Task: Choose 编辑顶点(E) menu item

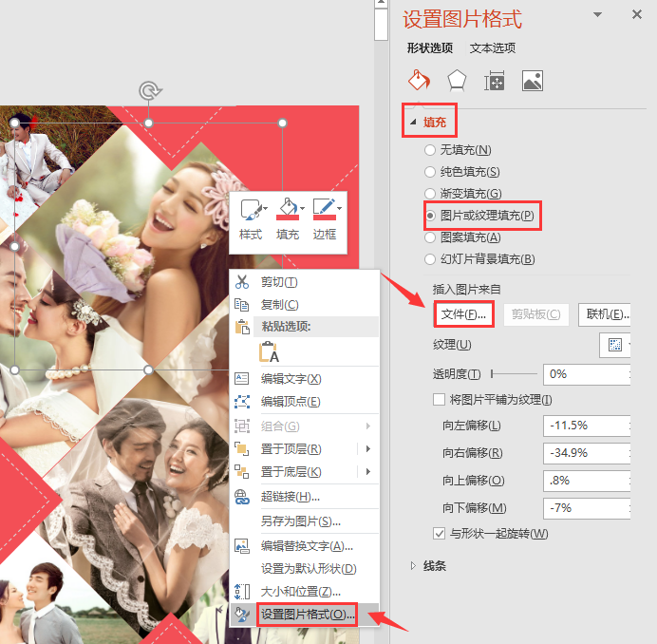Action: [x=291, y=401]
